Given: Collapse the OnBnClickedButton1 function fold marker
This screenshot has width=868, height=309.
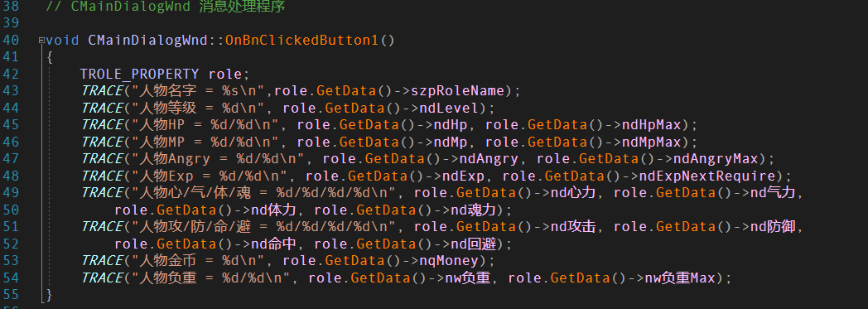Looking at the screenshot, I should 41,41.
